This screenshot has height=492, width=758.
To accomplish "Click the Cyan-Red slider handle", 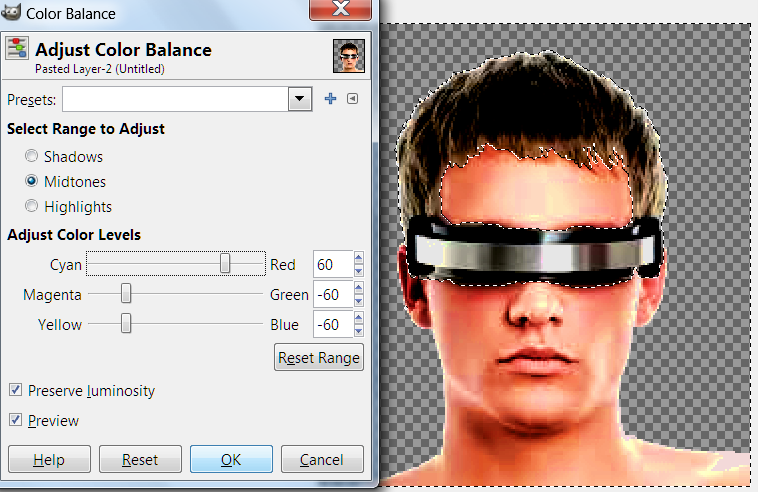I will [226, 264].
